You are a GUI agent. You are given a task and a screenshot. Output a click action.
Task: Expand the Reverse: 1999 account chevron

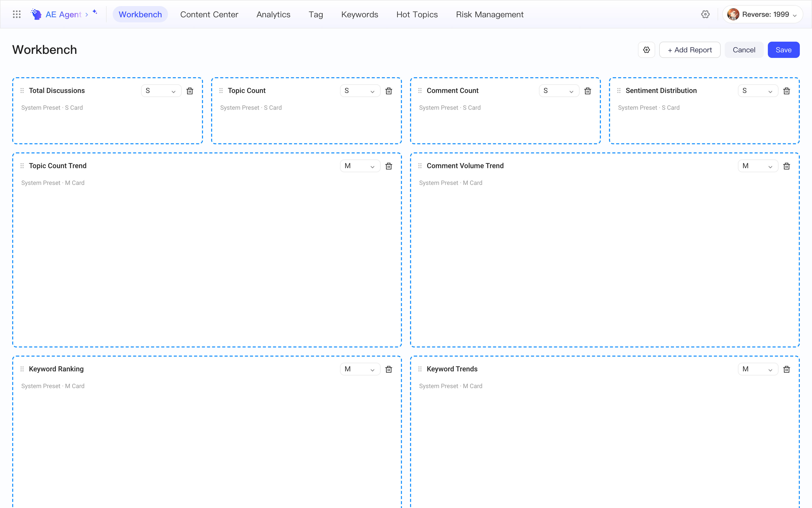795,15
